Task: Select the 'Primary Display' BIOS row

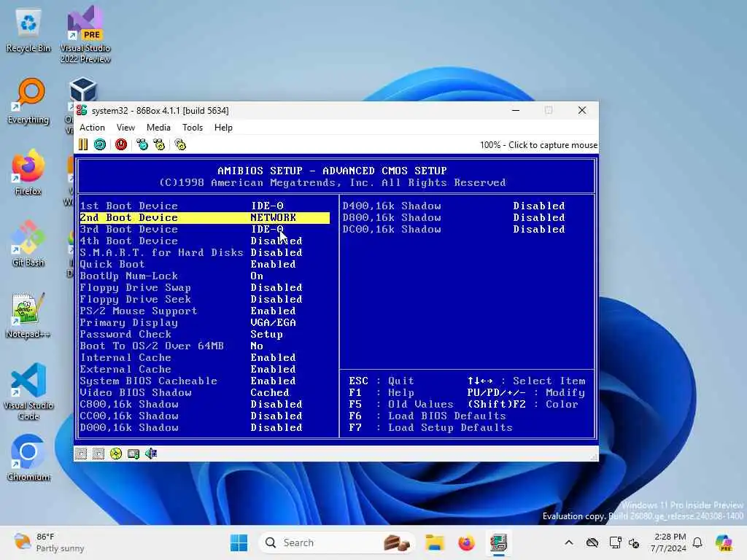Action: 205,322
